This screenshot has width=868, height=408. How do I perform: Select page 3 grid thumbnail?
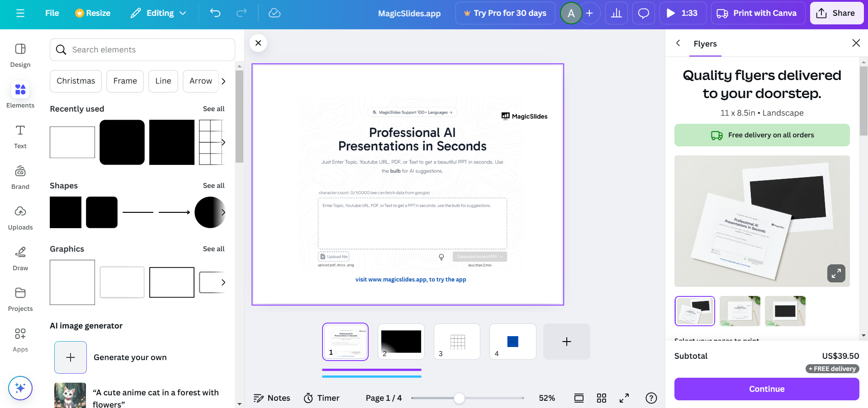(457, 342)
